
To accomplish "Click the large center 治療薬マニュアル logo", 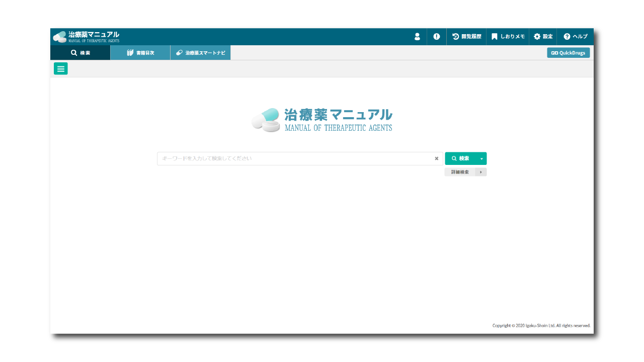I will click(x=322, y=120).
